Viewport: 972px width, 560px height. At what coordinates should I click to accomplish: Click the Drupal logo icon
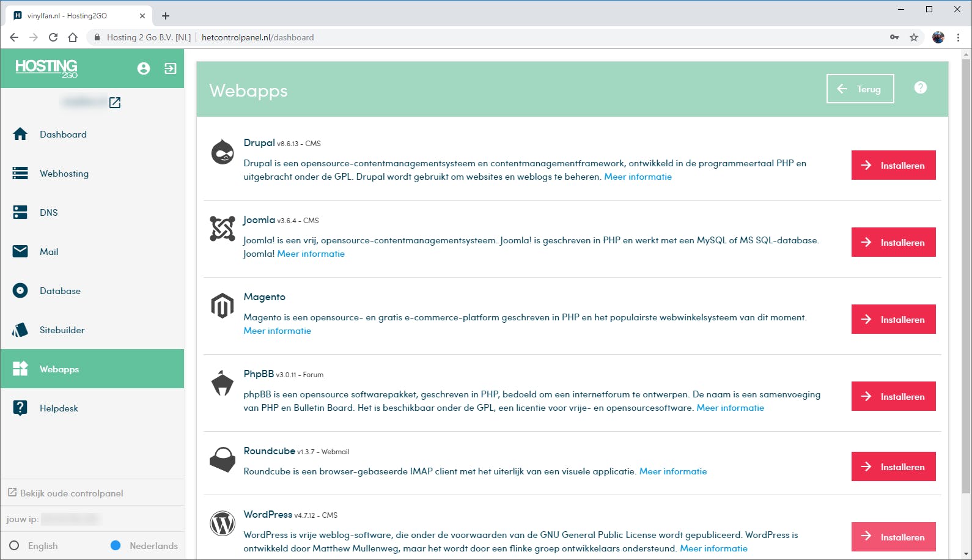pyautogui.click(x=223, y=152)
